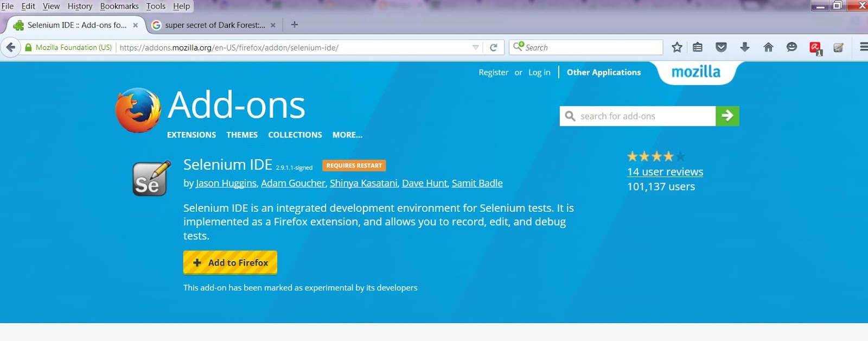The height and width of the screenshot is (341, 868).
Task: Close the Selenium IDE tab
Action: click(x=136, y=25)
